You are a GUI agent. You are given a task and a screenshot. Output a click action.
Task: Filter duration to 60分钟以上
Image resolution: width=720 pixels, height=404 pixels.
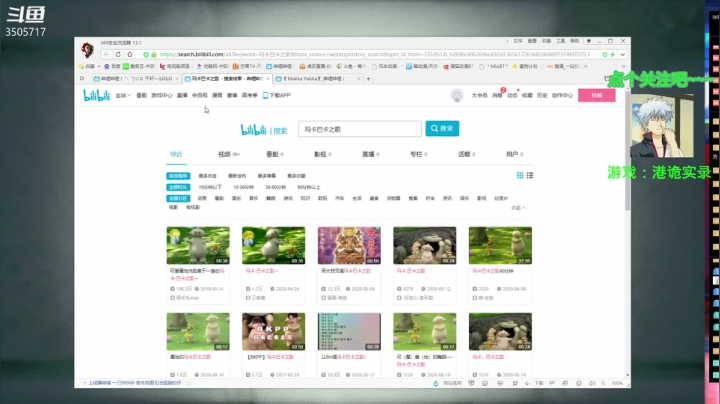pyautogui.click(x=309, y=187)
